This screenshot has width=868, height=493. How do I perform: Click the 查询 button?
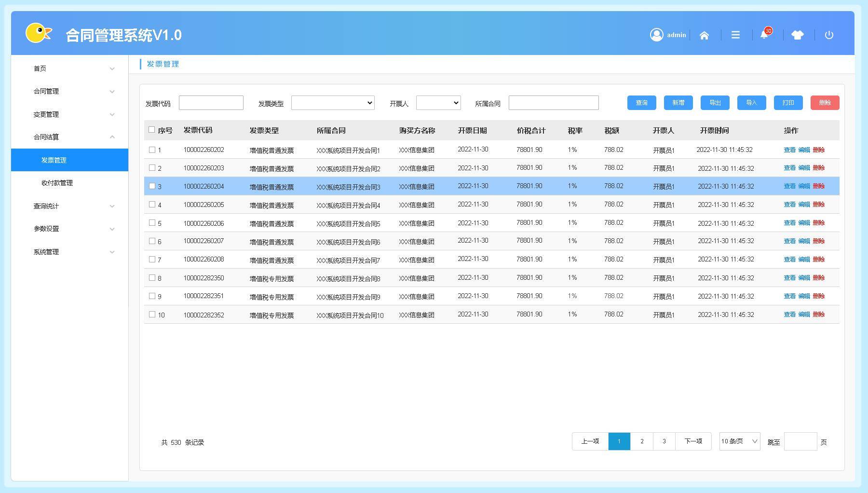(x=642, y=103)
